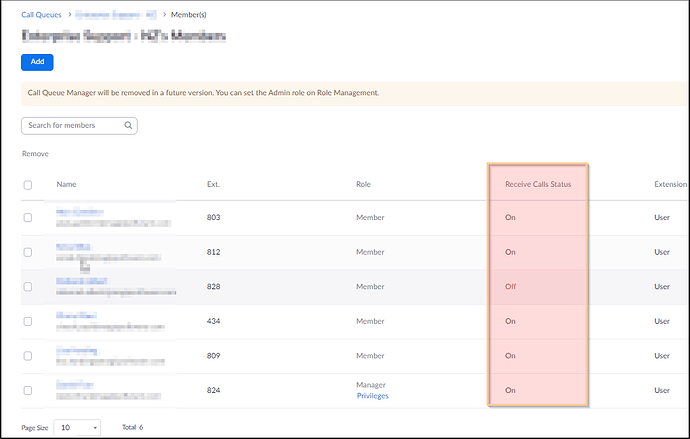Click the On status for extension 809
The image size is (690, 439).
(510, 356)
